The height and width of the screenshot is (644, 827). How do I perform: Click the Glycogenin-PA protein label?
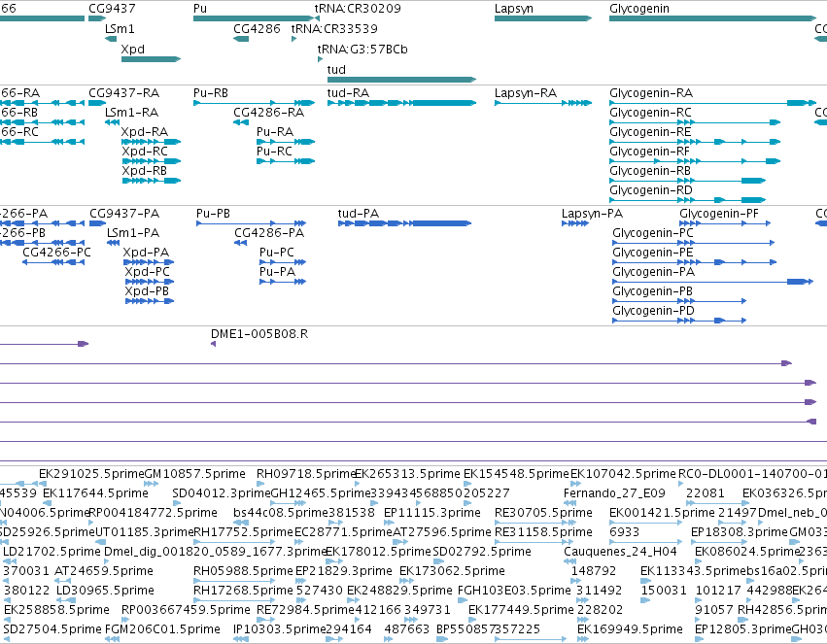pyautogui.click(x=653, y=272)
